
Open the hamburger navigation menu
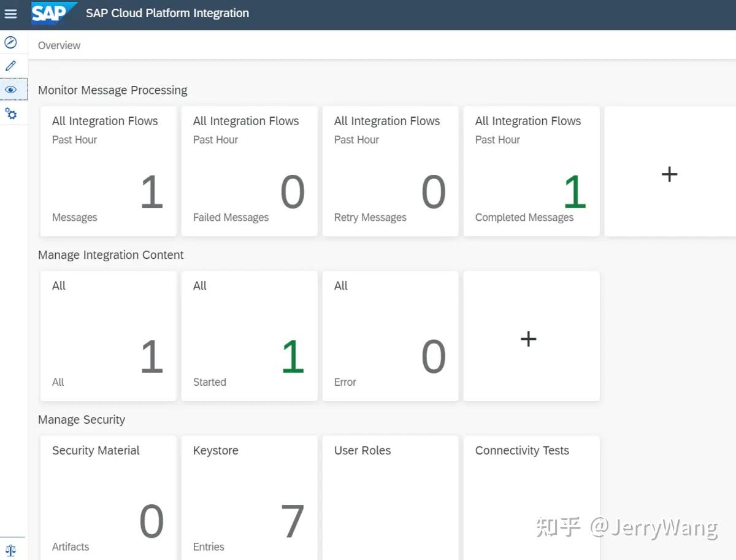(10, 13)
